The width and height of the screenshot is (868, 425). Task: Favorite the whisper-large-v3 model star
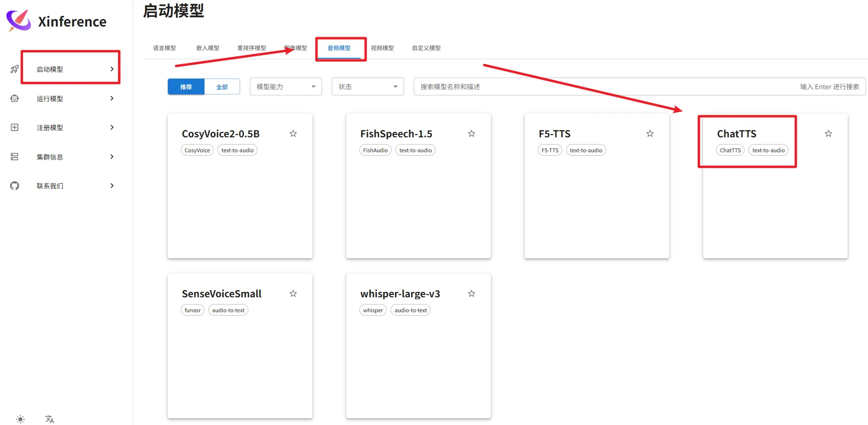click(x=472, y=293)
